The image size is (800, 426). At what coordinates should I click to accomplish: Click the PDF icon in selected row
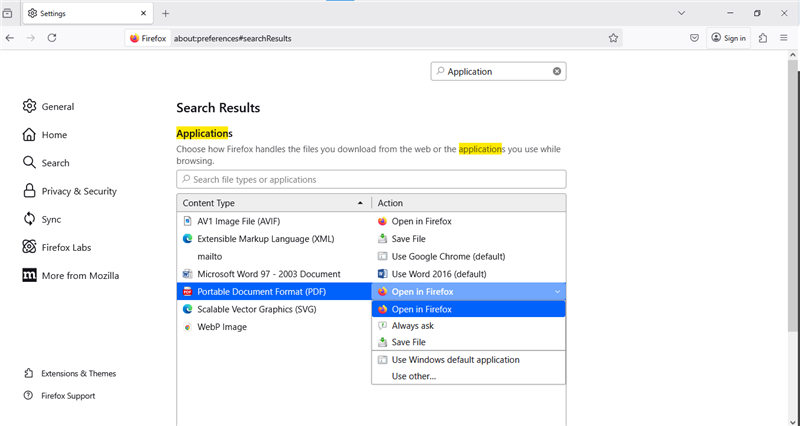(x=187, y=292)
